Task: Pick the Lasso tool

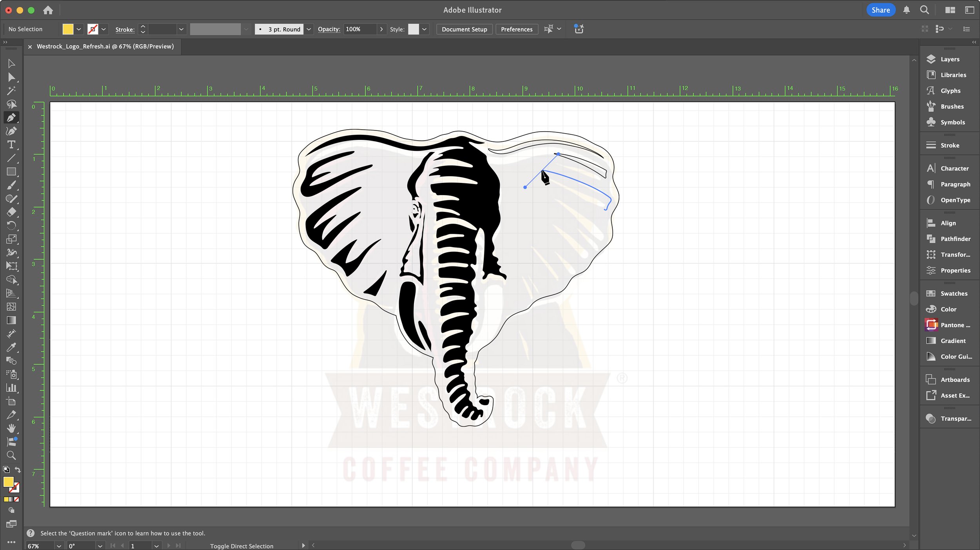Action: (11, 104)
